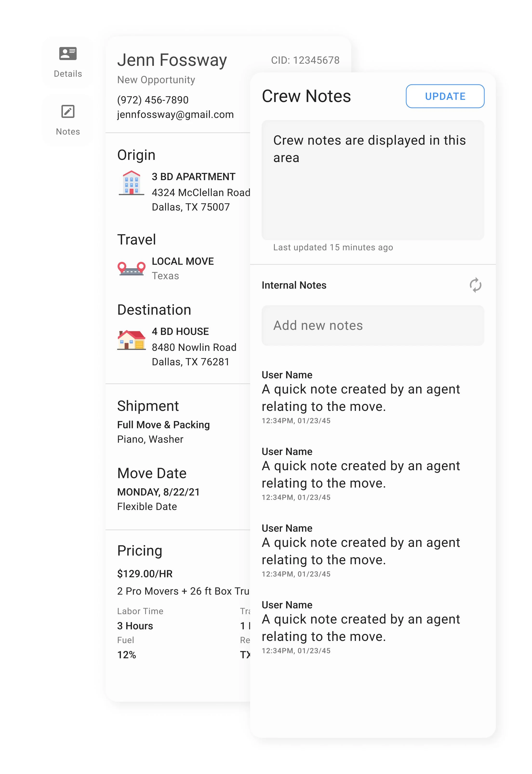The width and height of the screenshot is (532, 774).
Task: Click the (972) 456-7890 phone number
Action: tap(153, 100)
